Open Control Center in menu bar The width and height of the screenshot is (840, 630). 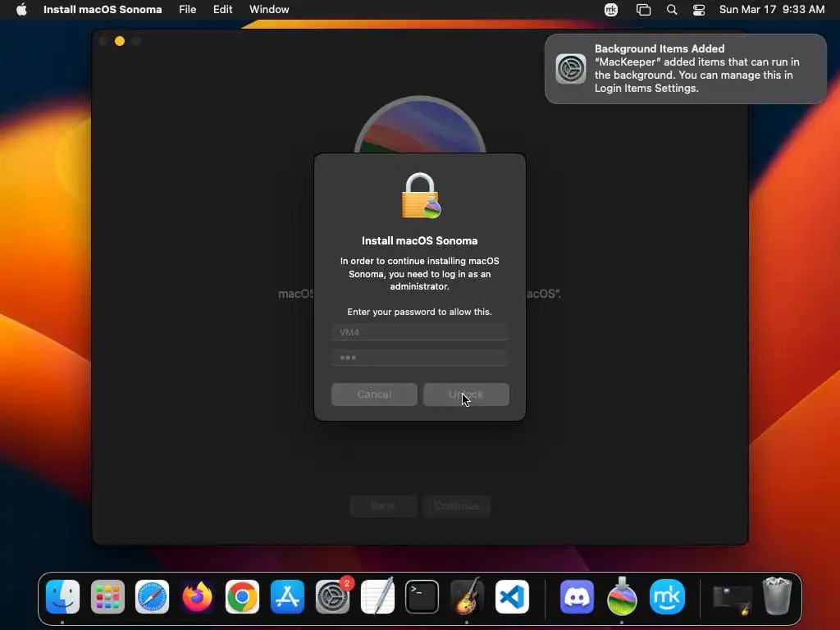699,9
